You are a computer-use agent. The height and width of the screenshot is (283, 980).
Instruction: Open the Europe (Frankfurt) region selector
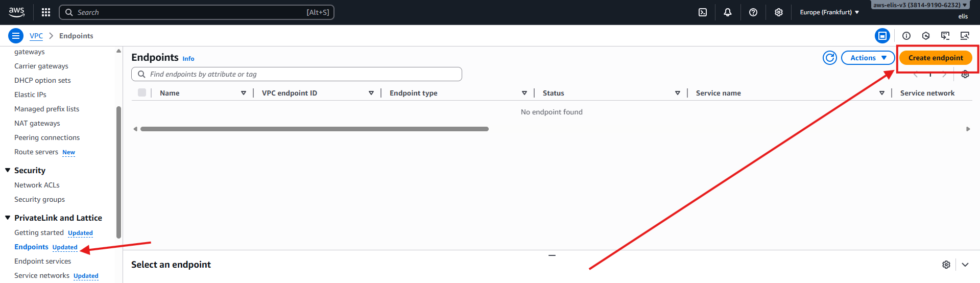click(x=829, y=12)
